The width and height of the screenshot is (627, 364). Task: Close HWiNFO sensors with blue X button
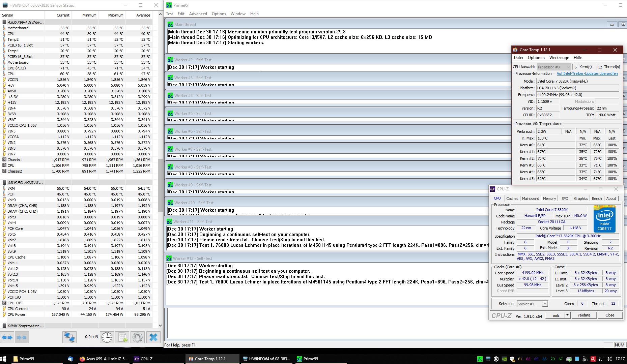coord(153,337)
